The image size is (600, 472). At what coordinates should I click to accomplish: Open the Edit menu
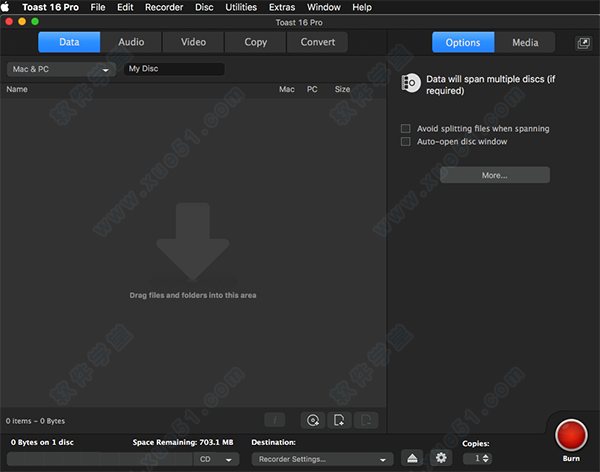coord(125,7)
